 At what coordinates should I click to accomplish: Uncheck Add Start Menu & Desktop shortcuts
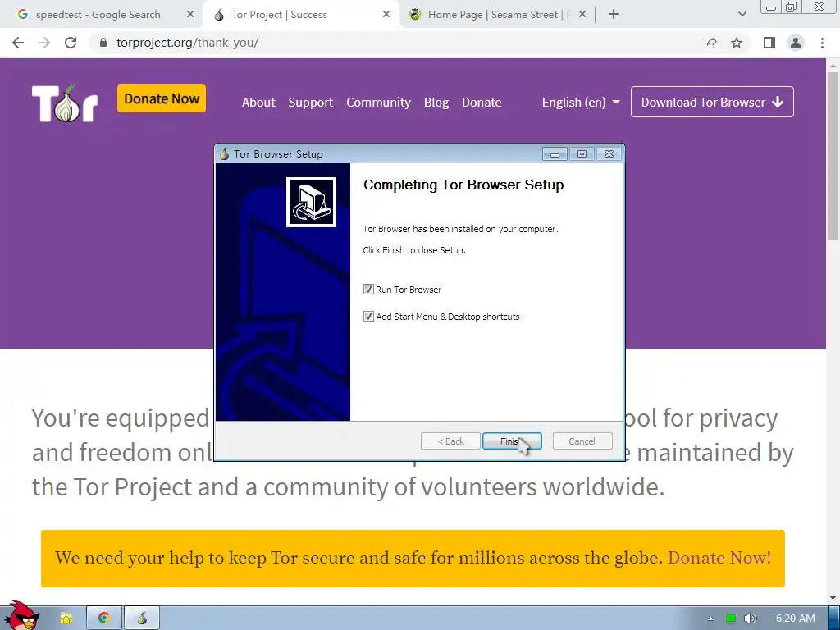pos(368,316)
